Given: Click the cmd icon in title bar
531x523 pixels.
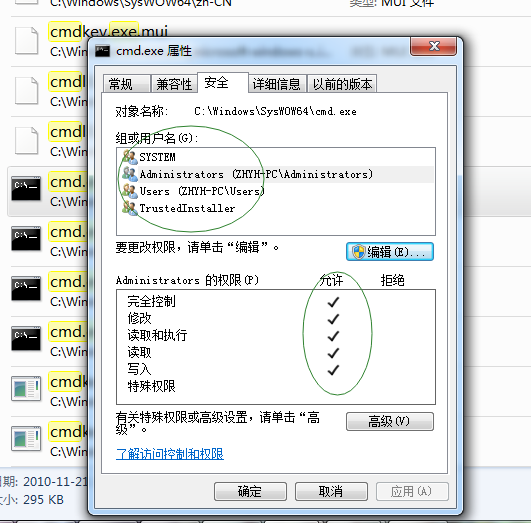Looking at the screenshot, I should [x=102, y=51].
